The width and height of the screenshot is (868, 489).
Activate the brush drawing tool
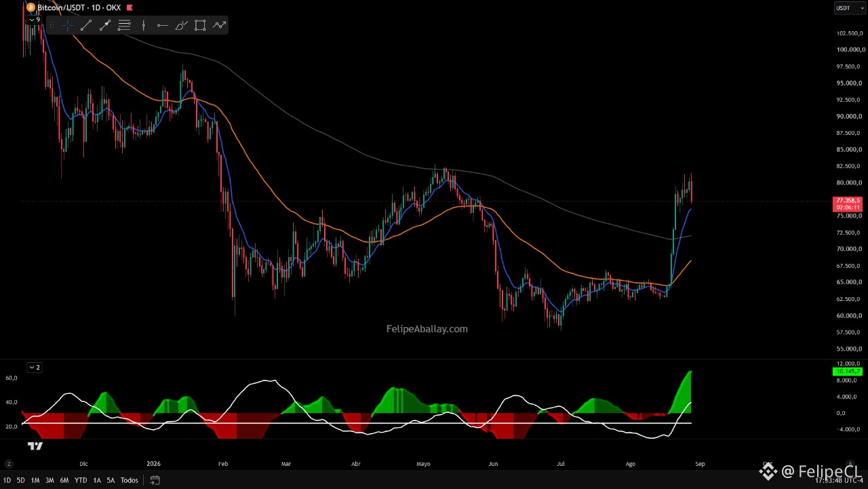click(181, 25)
